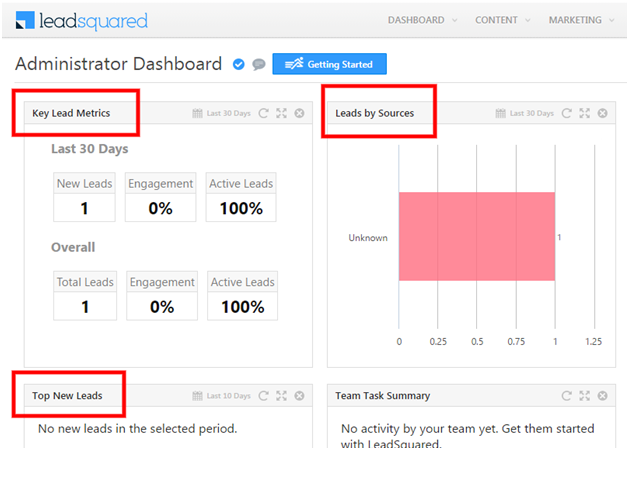628x478 pixels.
Task: Expand Key Lead Metrics to fullscreen
Action: point(282,113)
